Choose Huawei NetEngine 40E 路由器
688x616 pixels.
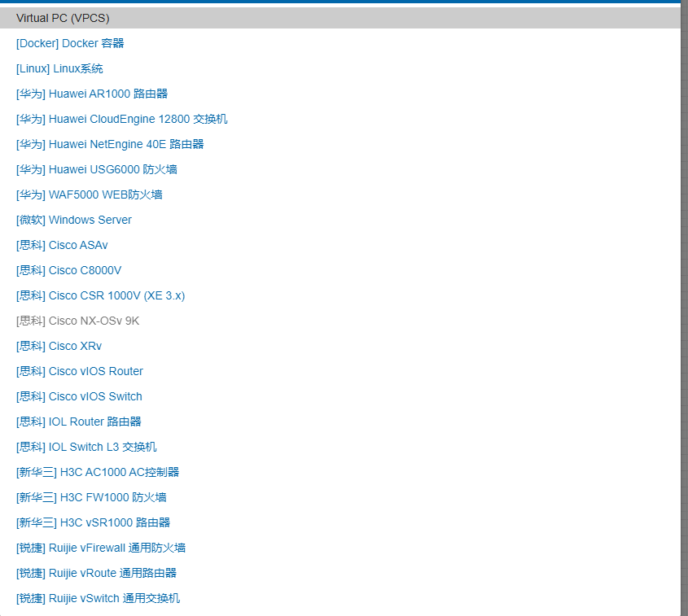[110, 144]
